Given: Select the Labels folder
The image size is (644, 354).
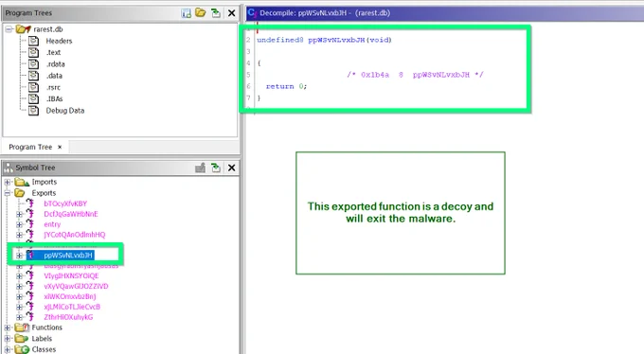Looking at the screenshot, I should (x=42, y=339).
